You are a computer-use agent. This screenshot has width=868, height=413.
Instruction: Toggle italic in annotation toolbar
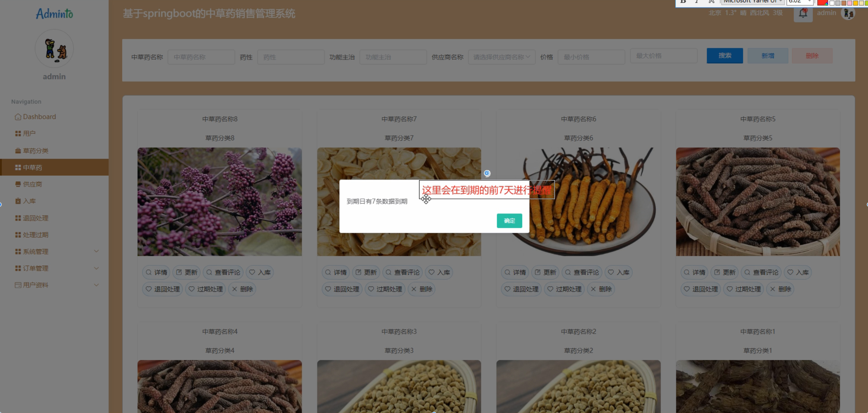click(x=697, y=2)
